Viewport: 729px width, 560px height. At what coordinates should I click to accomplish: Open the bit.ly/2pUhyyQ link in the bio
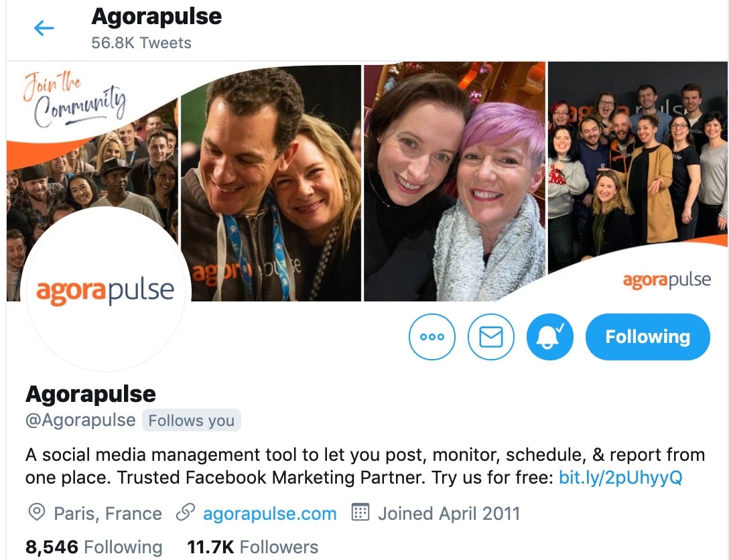(620, 478)
